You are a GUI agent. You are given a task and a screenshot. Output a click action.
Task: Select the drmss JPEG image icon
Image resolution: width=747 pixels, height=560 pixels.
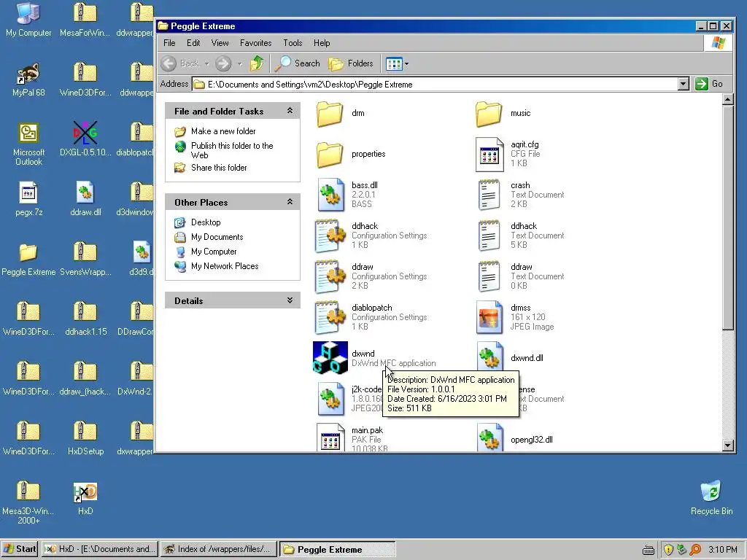pyautogui.click(x=489, y=318)
